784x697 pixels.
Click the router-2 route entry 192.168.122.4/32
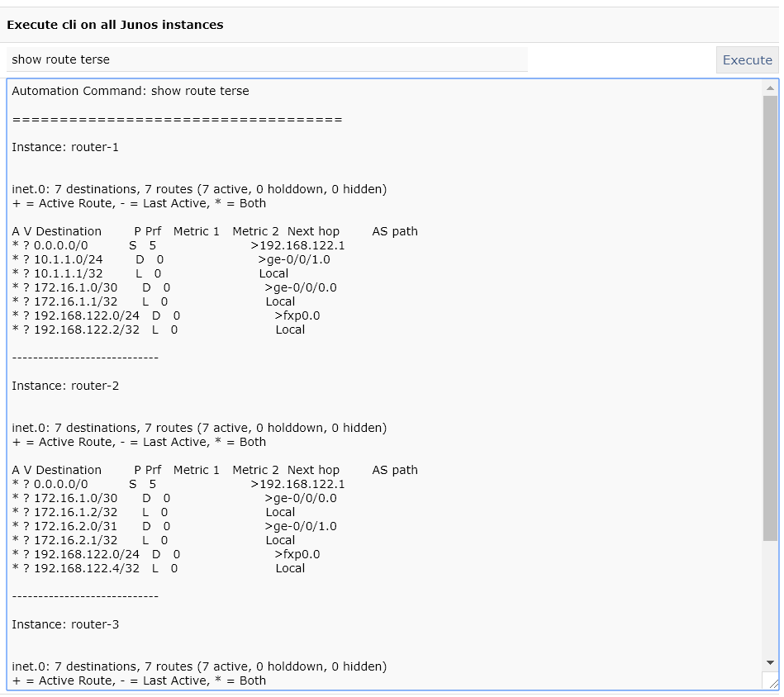pos(87,569)
